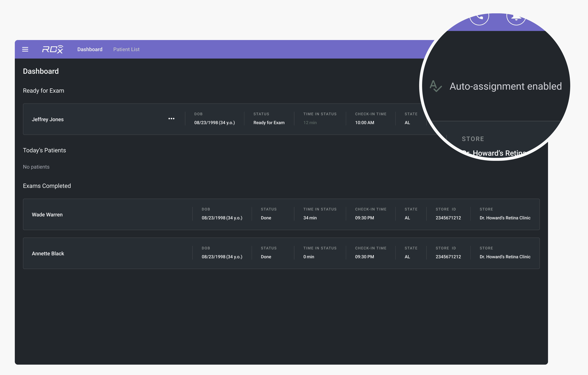Switch to the Dashboard tab
This screenshot has height=375, width=588.
point(90,49)
